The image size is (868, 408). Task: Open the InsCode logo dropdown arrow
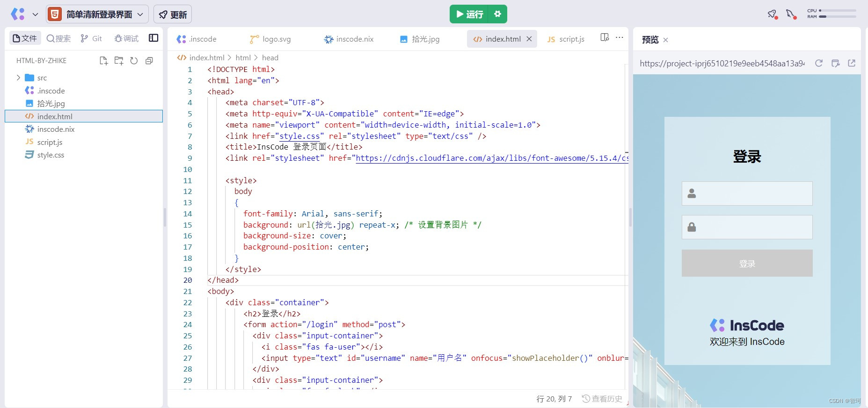pos(35,14)
